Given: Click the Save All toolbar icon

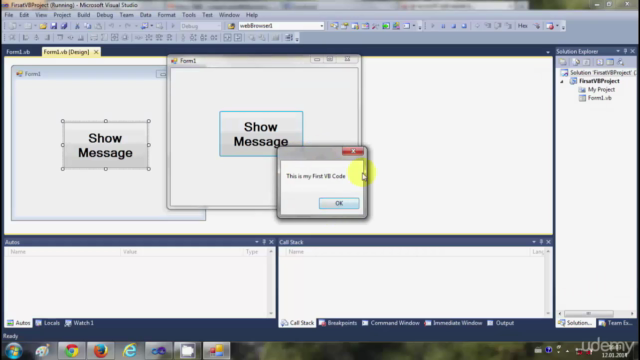Looking at the screenshot, I should [64, 26].
